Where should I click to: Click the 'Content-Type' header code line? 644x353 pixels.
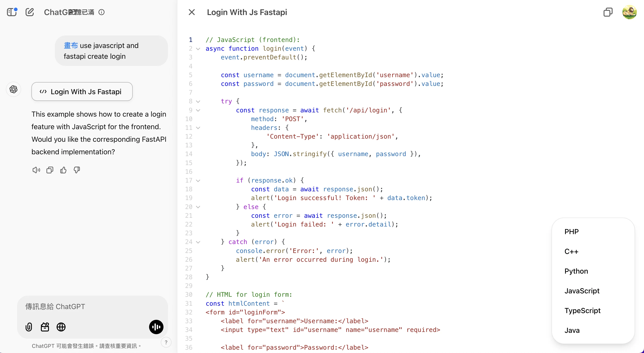[332, 137]
